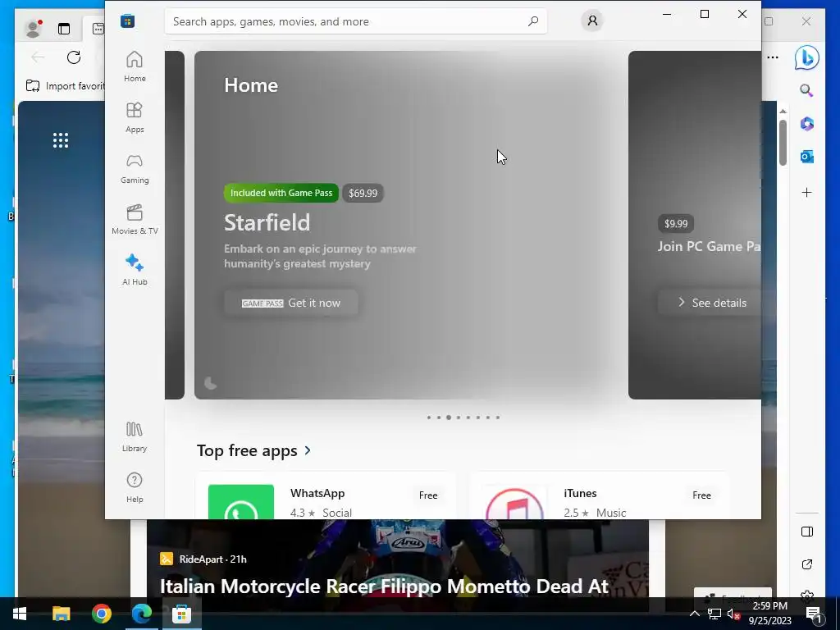The image size is (840, 630).
Task: Click Get it now for Starfield
Action: 291,303
